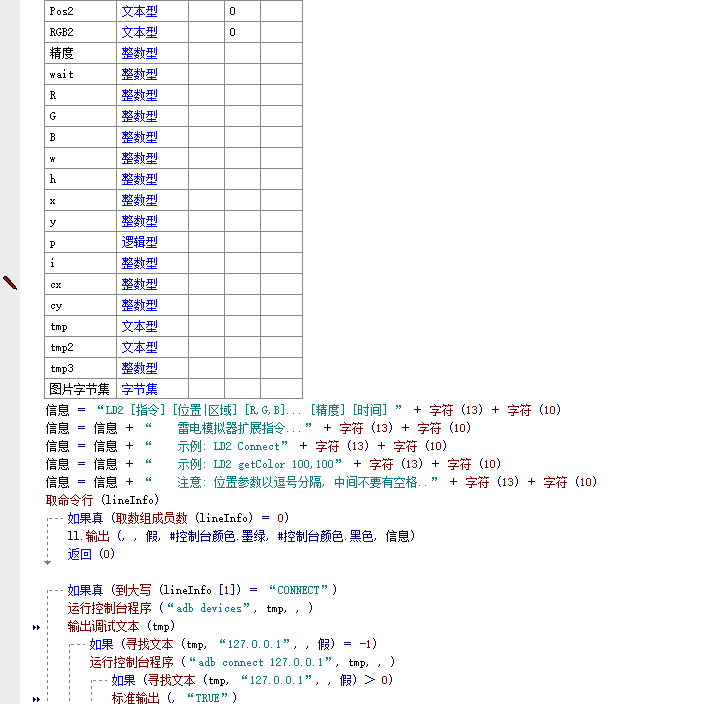This screenshot has width=708, height=704.
Task: Click the 返回 (0) statement
Action: pos(91,554)
